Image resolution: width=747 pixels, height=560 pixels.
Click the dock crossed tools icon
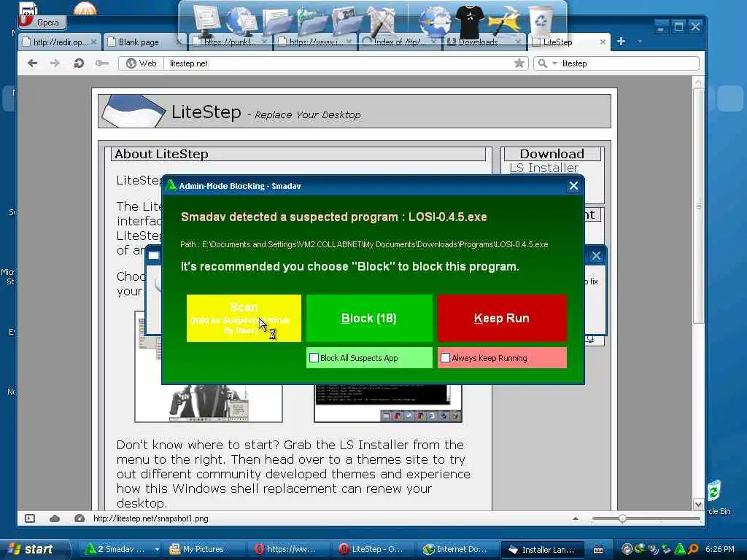pyautogui.click(x=381, y=21)
